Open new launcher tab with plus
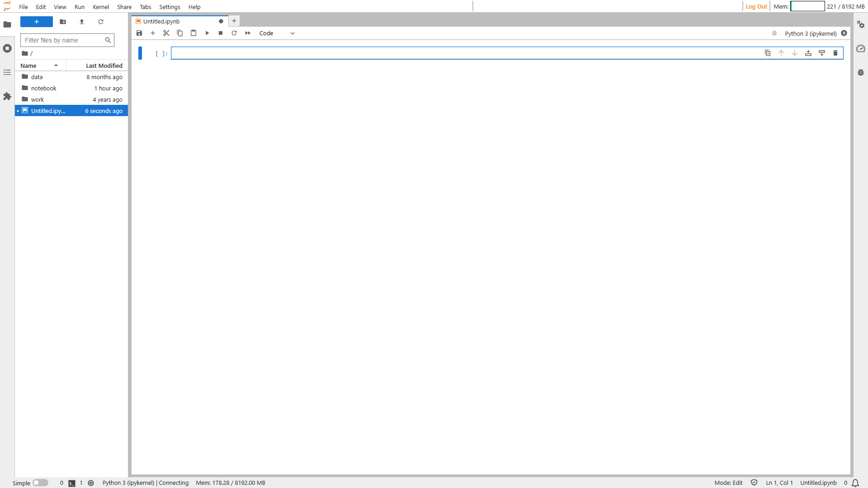Viewport: 868px width, 488px height. click(x=234, y=21)
